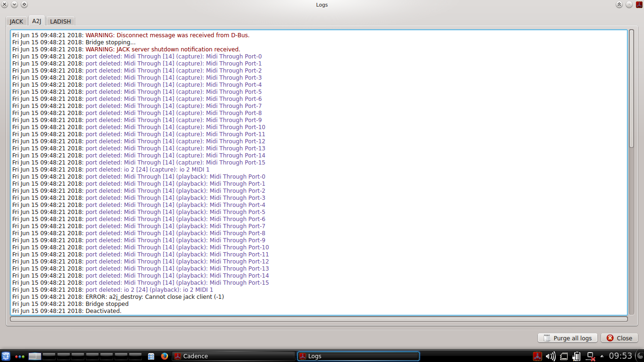
Task: Launch Firefox from the taskbar
Action: 164,356
